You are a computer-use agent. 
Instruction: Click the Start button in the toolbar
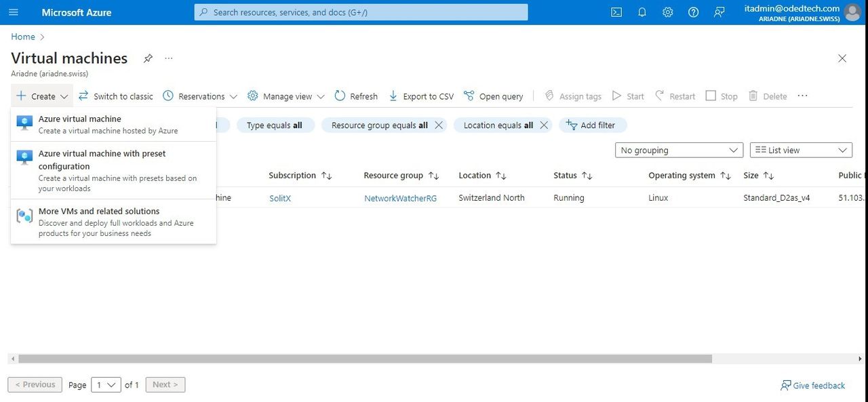tap(628, 96)
